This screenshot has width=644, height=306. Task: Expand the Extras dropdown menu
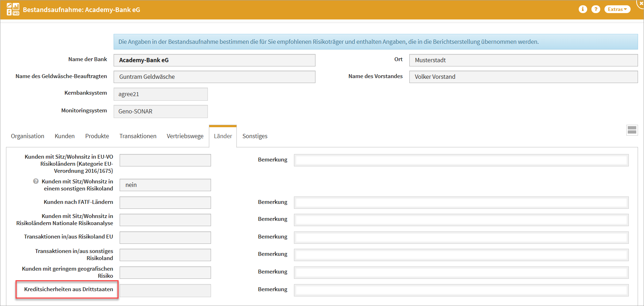click(x=617, y=9)
